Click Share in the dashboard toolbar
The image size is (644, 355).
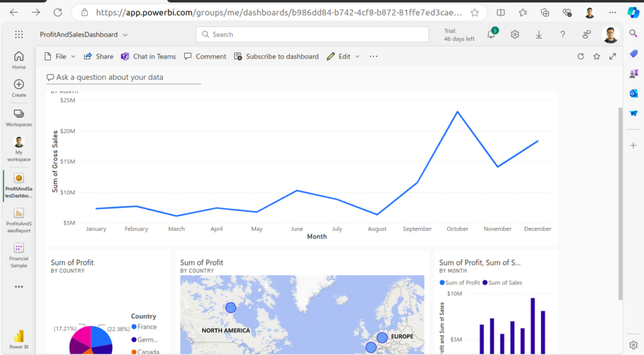(99, 57)
